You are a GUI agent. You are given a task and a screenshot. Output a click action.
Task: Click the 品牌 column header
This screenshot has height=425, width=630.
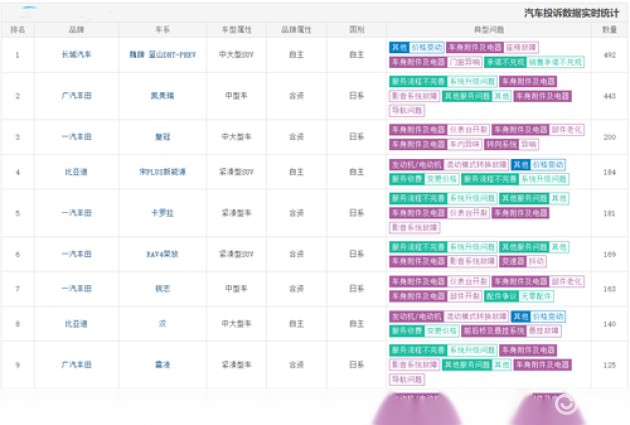click(x=76, y=30)
